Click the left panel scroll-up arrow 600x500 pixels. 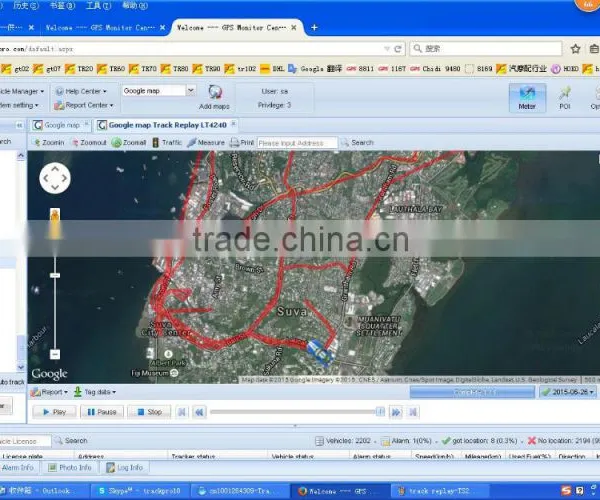21,155
